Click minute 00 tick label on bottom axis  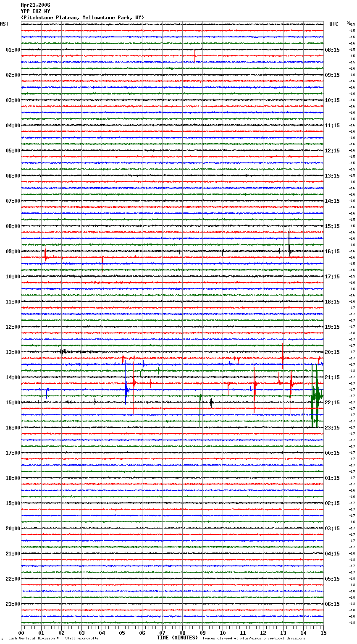click(x=21, y=633)
